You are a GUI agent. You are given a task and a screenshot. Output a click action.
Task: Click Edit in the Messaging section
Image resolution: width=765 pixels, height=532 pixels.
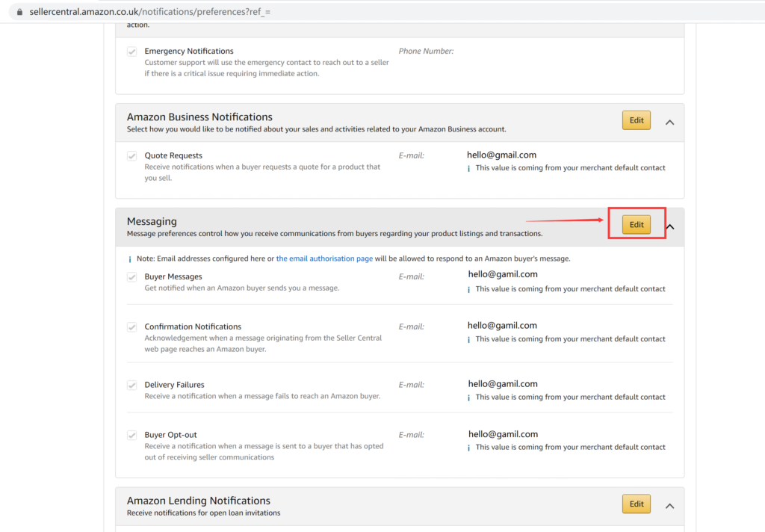(x=637, y=224)
